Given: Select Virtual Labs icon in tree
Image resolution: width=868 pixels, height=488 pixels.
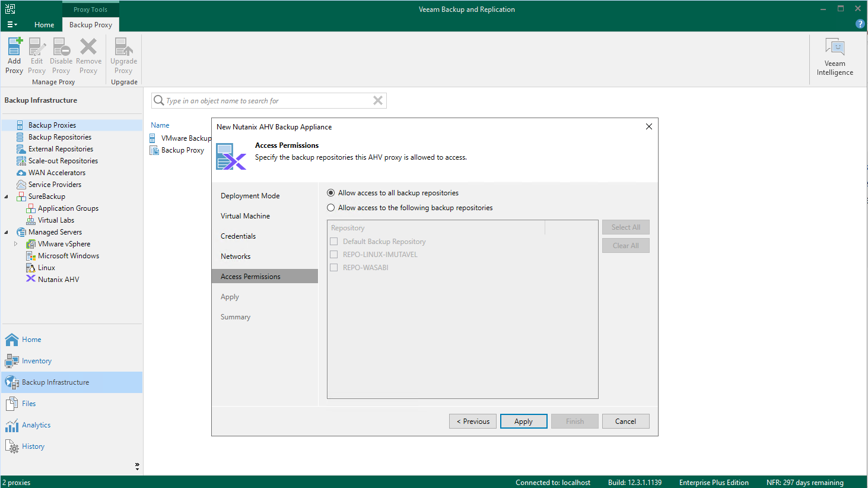Looking at the screenshot, I should pyautogui.click(x=30, y=220).
